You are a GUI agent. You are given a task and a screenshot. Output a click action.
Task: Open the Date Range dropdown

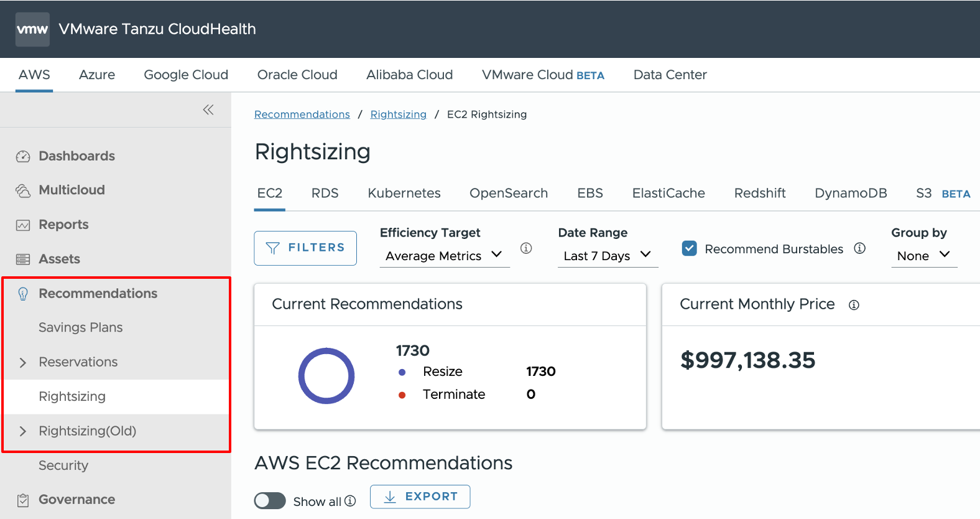click(608, 256)
